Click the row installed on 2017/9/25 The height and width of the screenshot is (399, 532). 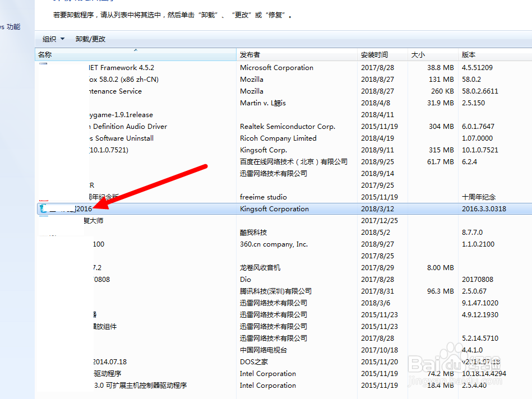click(284, 185)
